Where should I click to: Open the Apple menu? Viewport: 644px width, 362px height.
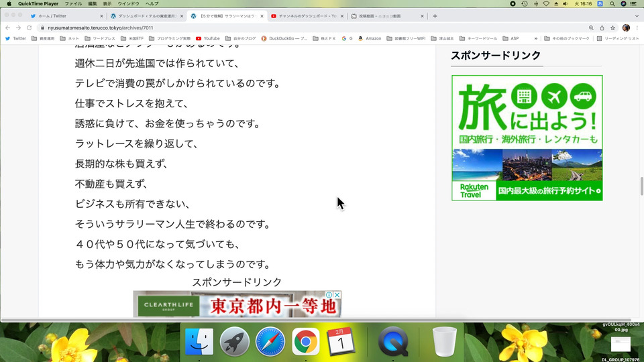point(9,4)
